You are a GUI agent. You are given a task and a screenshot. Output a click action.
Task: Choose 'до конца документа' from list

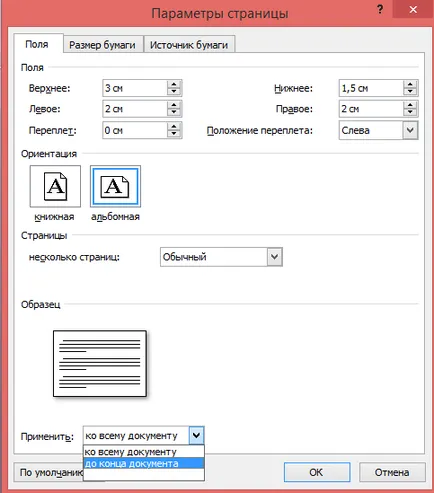(x=144, y=464)
